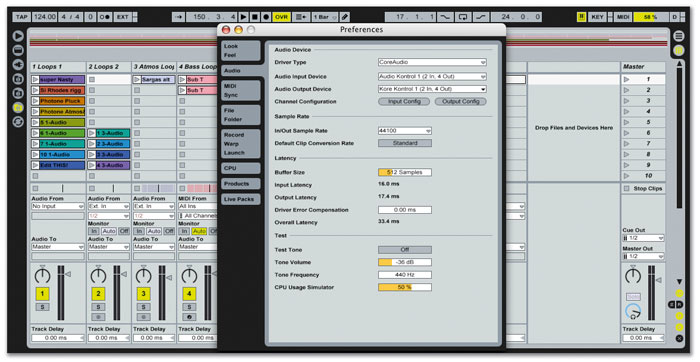Click the TAP tempo button
700x362 pixels.
21,17
